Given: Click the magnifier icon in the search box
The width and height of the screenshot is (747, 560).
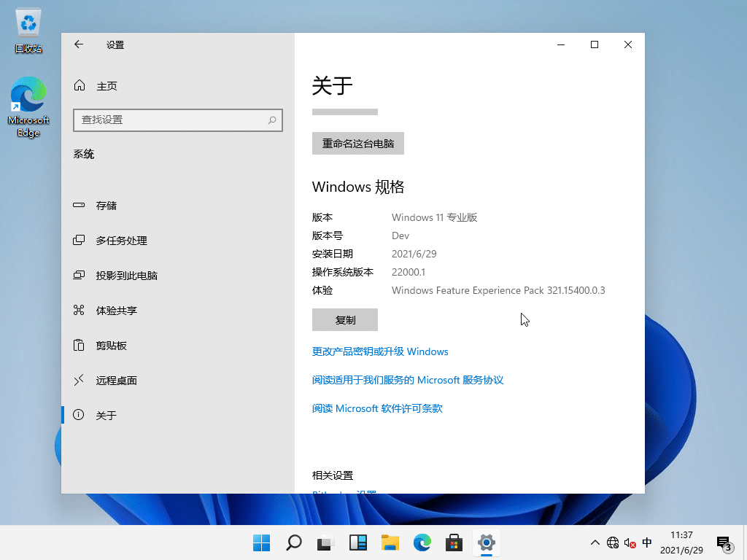Looking at the screenshot, I should 272,120.
